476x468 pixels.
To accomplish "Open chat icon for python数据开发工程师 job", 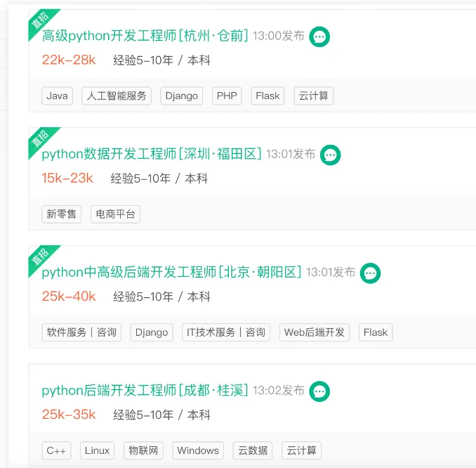I will tap(330, 155).
